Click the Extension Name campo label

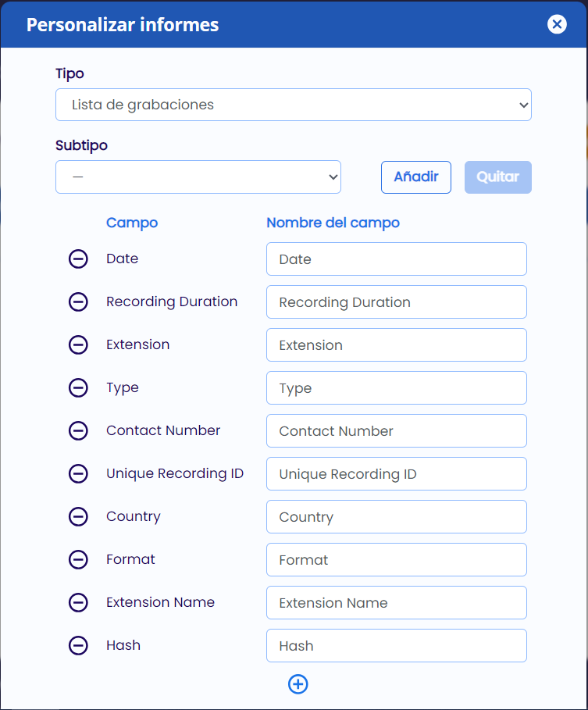161,603
